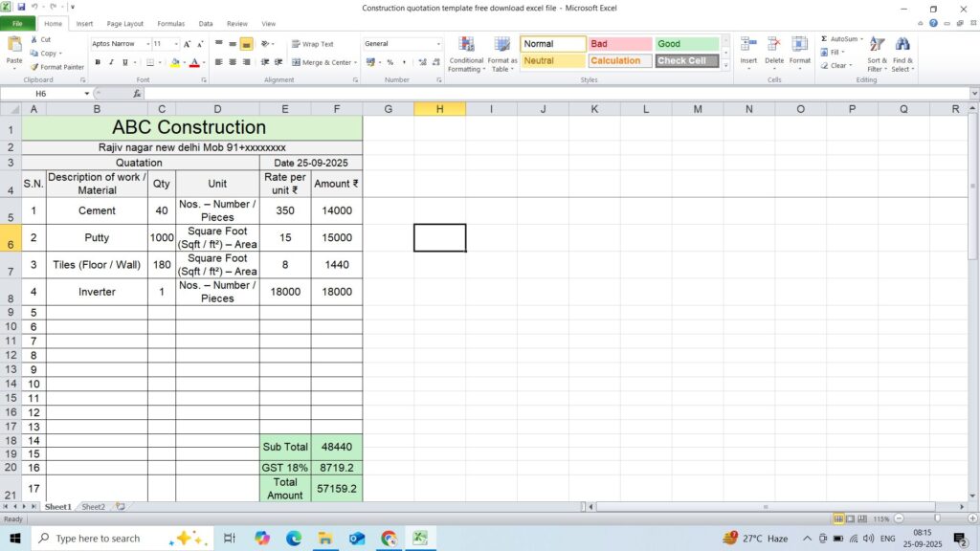This screenshot has height=551, width=980.
Task: Open the font name dropdown
Action: tap(147, 44)
